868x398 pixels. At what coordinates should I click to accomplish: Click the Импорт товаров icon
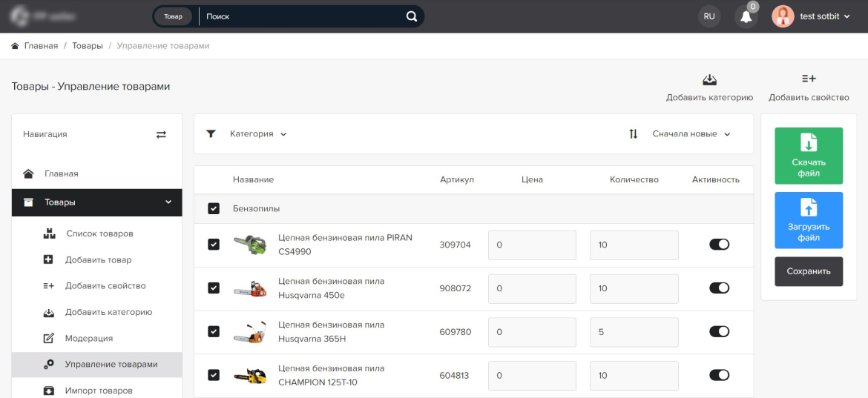click(x=49, y=391)
